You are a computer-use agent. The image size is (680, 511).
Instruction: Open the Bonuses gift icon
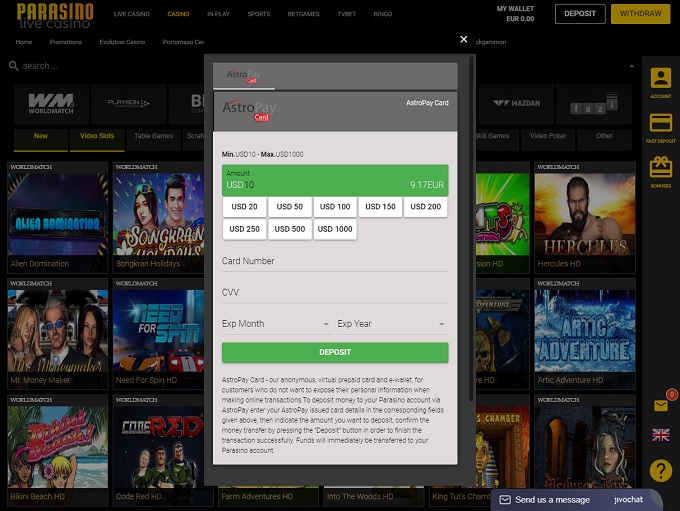[x=660, y=171]
